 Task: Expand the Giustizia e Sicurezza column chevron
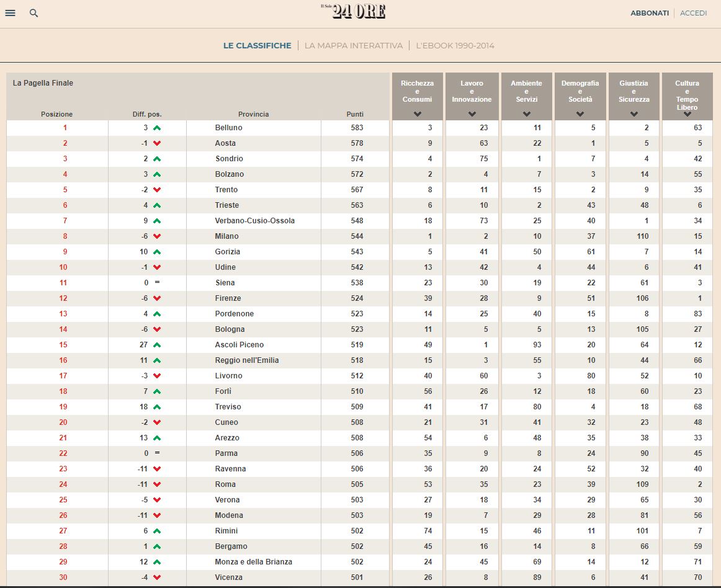coord(634,114)
